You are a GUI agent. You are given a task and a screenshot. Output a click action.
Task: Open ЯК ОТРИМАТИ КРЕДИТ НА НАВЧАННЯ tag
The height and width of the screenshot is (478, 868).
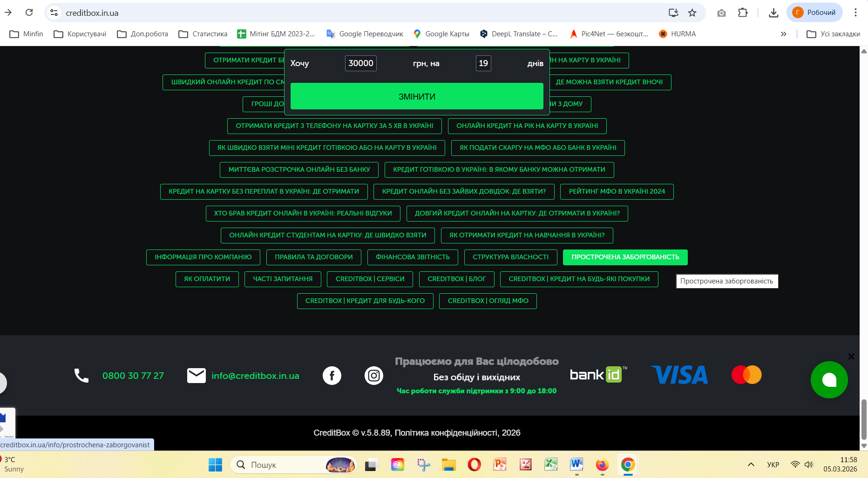(527, 235)
